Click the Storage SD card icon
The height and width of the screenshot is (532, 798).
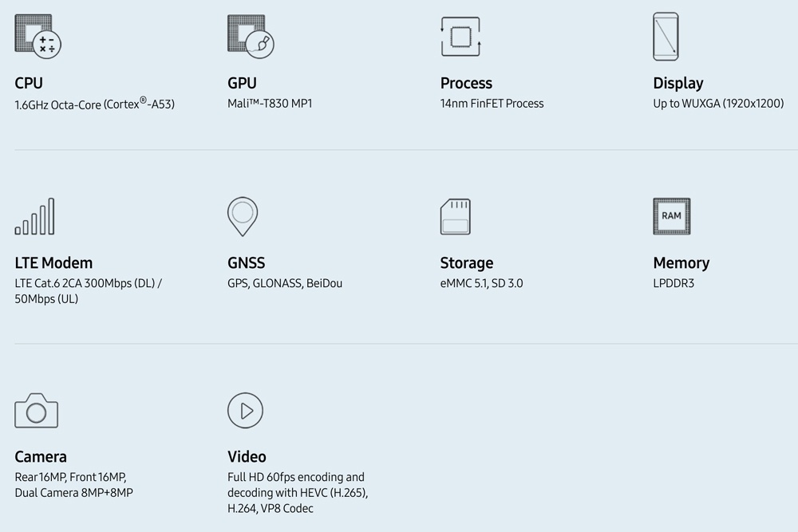pyautogui.click(x=455, y=217)
